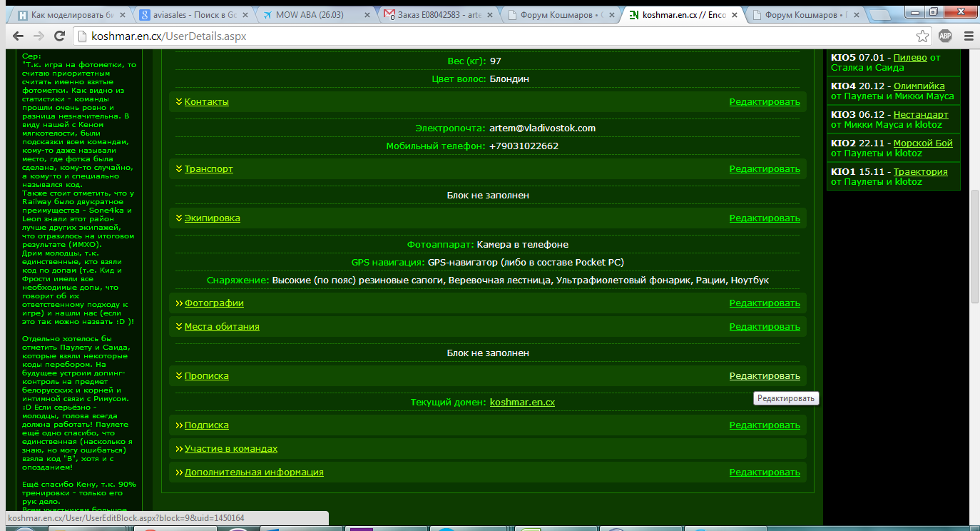
Task: Open the Морской Бой game link
Action: pos(922,143)
